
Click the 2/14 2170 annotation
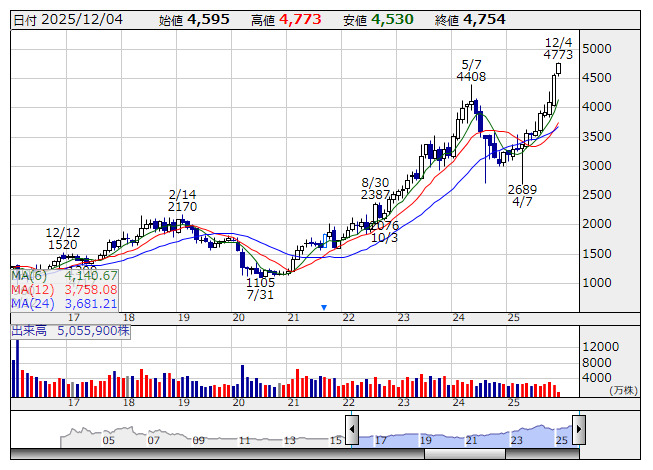[182, 201]
